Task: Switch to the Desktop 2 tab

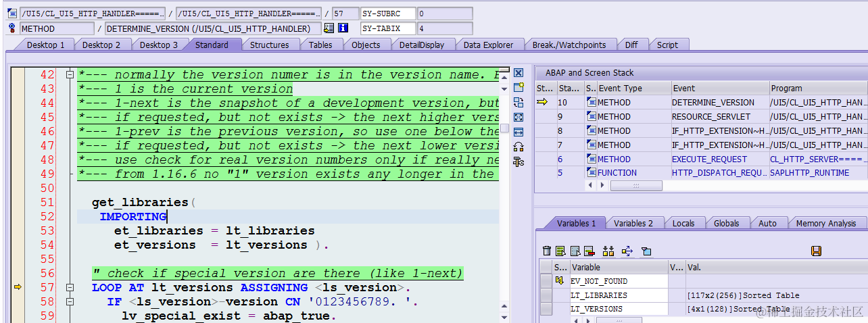Action: coord(101,45)
